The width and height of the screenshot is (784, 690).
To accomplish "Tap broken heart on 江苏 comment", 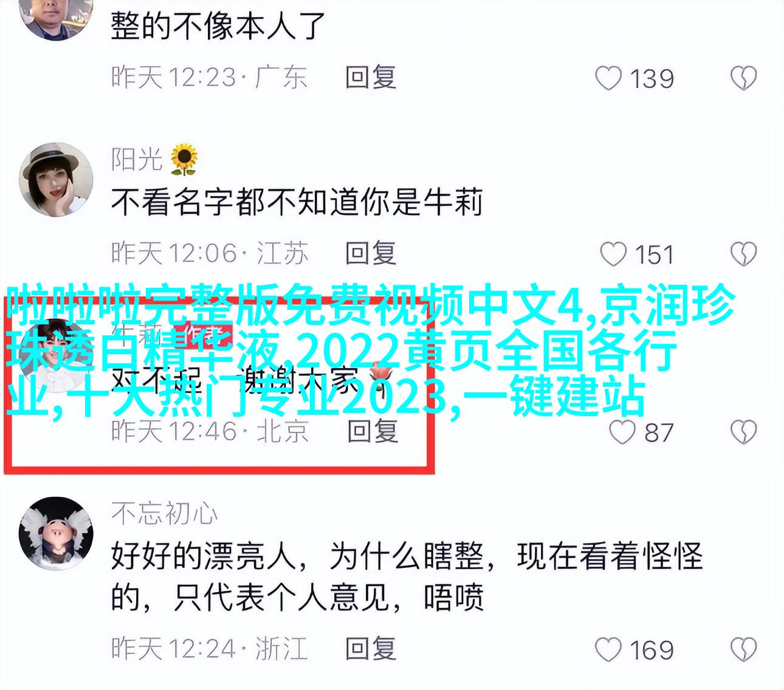I will pyautogui.click(x=743, y=254).
